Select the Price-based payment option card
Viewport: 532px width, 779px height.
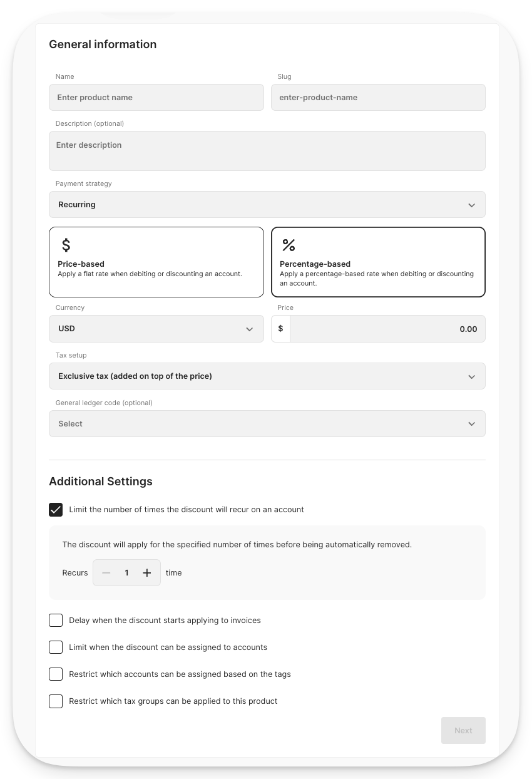click(156, 262)
